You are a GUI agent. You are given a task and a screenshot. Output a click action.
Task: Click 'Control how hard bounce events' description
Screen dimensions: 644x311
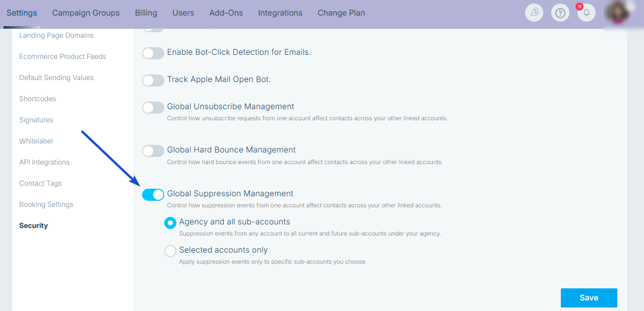305,162
